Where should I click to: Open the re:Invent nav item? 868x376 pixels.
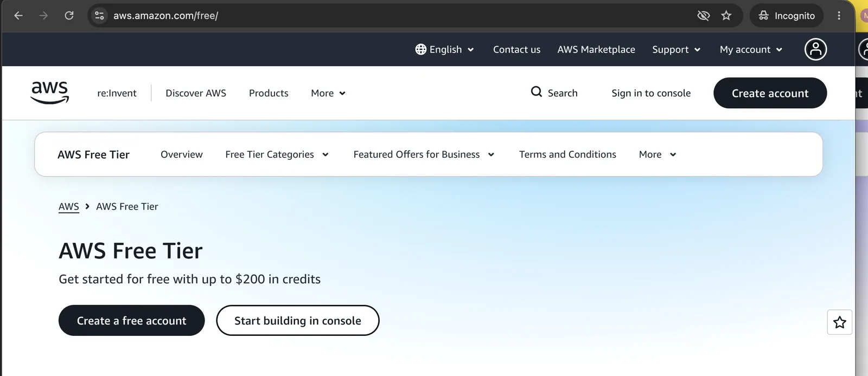click(117, 93)
